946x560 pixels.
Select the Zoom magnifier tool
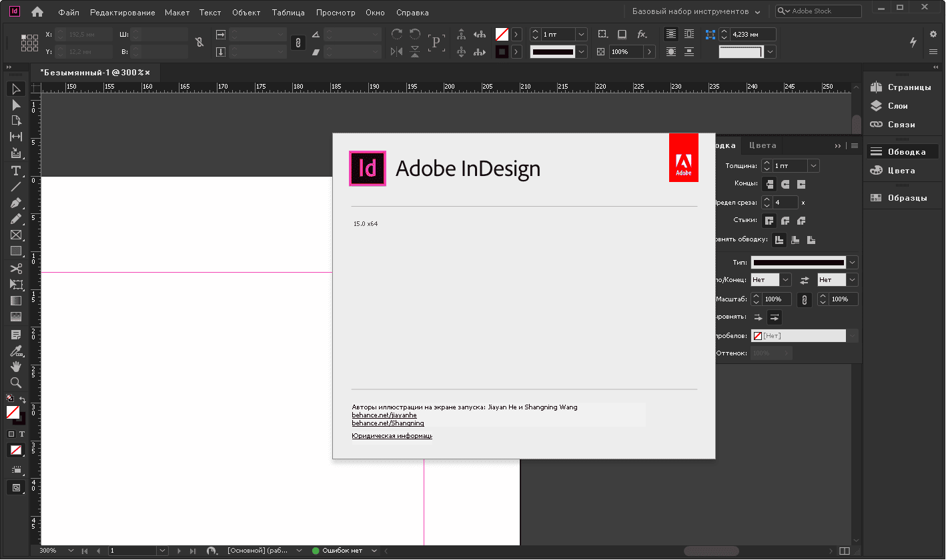coord(16,383)
